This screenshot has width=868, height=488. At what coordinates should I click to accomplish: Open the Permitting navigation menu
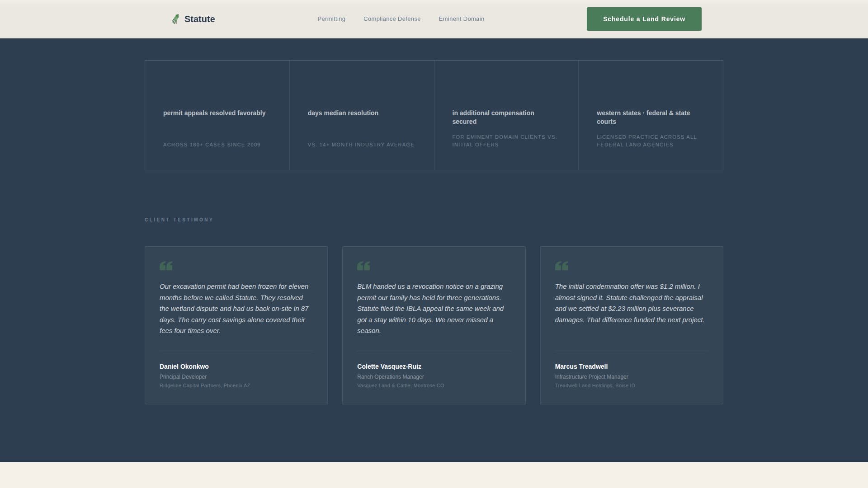tap(331, 19)
